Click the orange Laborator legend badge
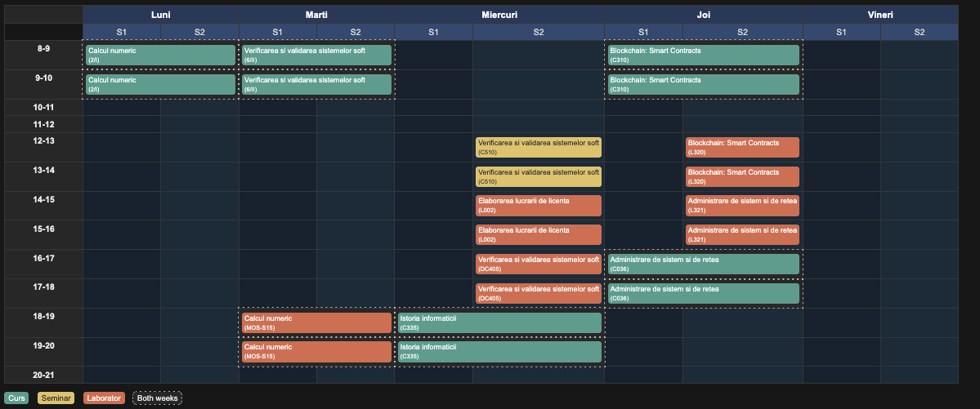Viewport: 980px width, 409px height. pyautogui.click(x=104, y=398)
